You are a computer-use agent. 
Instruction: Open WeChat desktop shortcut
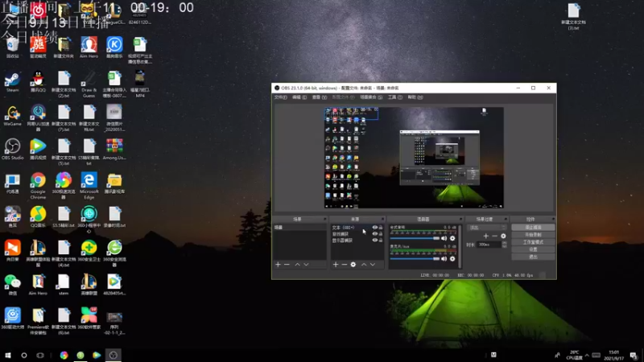click(x=12, y=286)
